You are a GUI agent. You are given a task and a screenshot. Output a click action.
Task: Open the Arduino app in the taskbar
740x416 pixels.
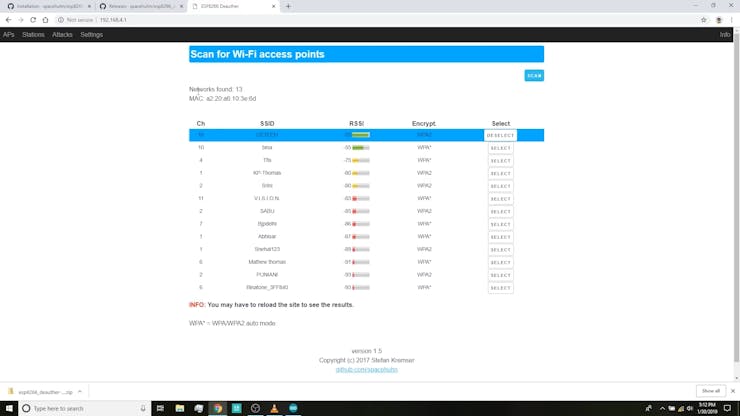(293, 408)
